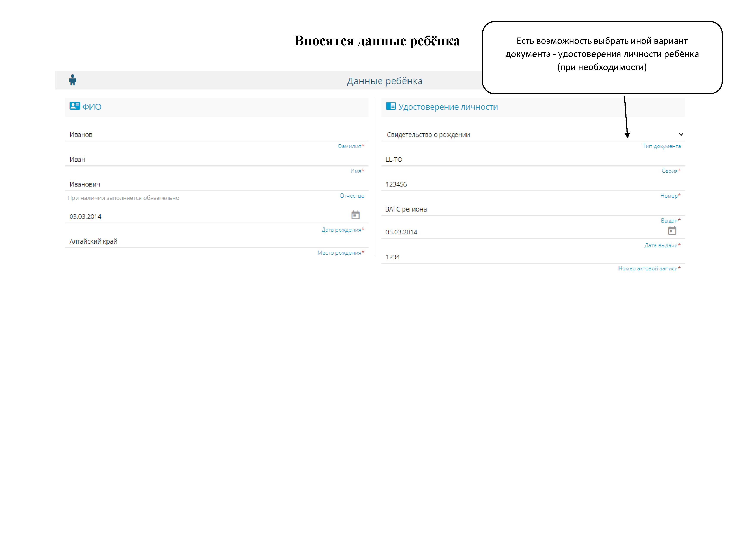Click the document icon beside Удостоверение личности
Image resolution: width=756 pixels, height=535 pixels.
coord(390,106)
